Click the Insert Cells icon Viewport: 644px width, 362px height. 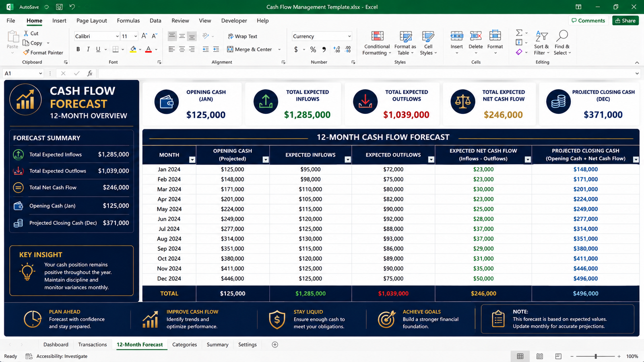(x=456, y=36)
